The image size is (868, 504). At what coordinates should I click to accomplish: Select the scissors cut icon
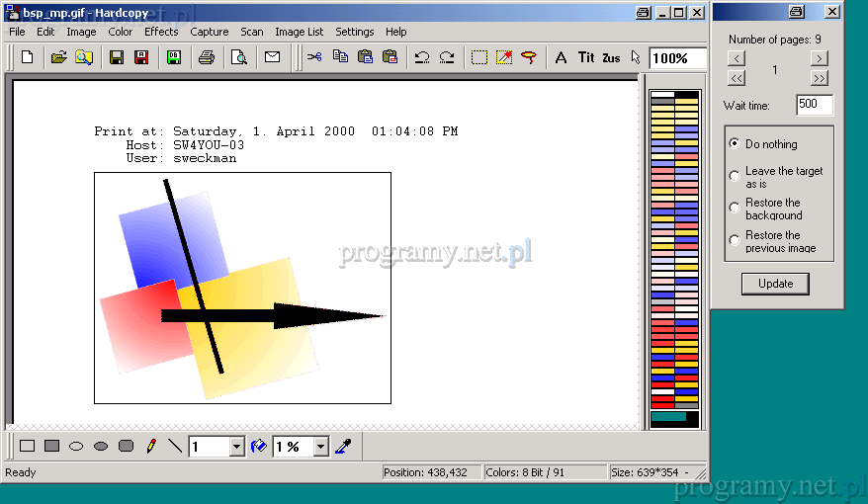coord(314,57)
